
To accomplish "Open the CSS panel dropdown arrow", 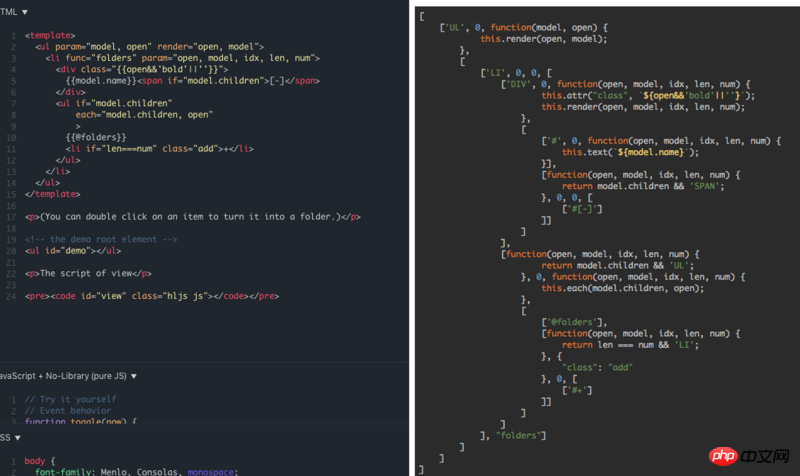I will (x=18, y=438).
